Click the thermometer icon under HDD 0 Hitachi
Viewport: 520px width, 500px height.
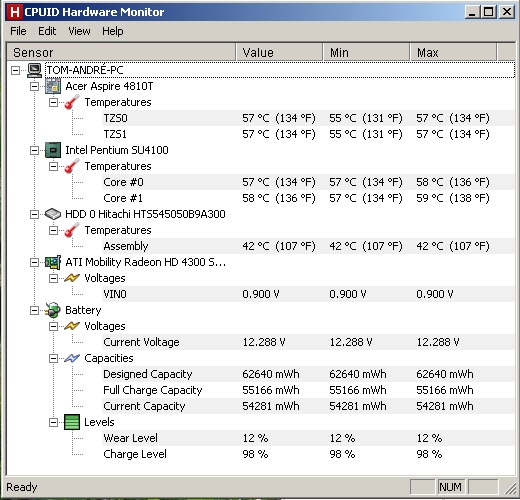click(72, 230)
